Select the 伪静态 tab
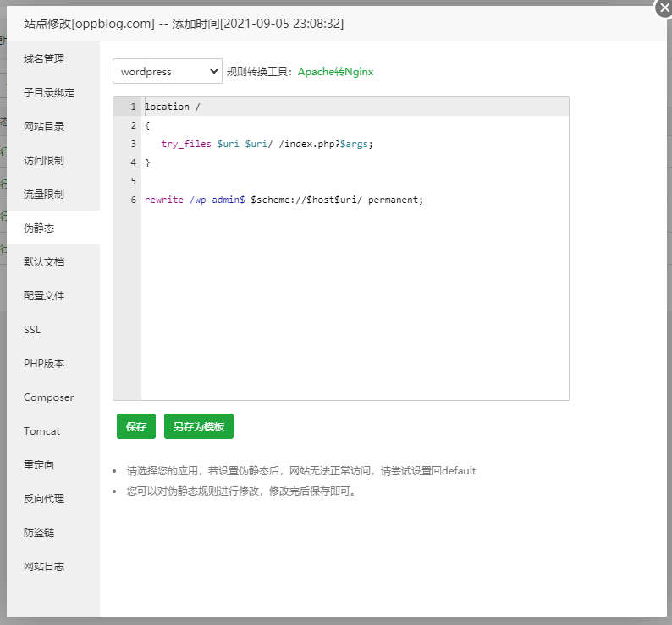Image resolution: width=672 pixels, height=625 pixels. tap(39, 228)
